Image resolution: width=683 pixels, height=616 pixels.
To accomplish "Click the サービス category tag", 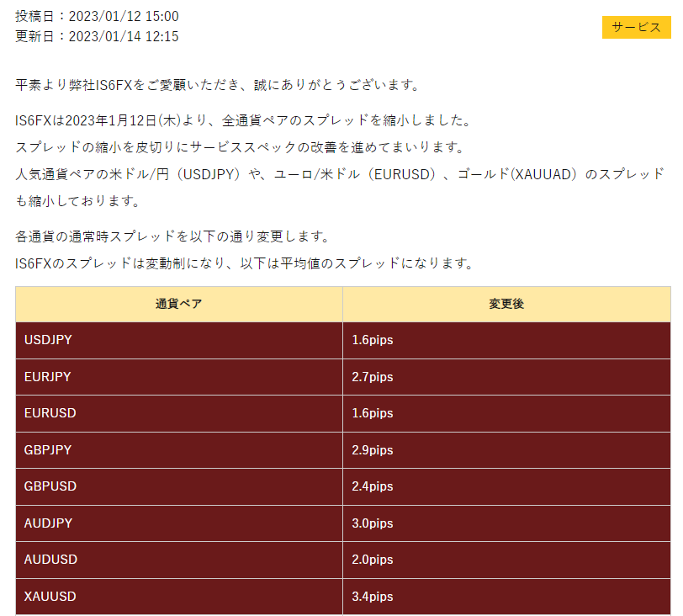I will [x=636, y=27].
